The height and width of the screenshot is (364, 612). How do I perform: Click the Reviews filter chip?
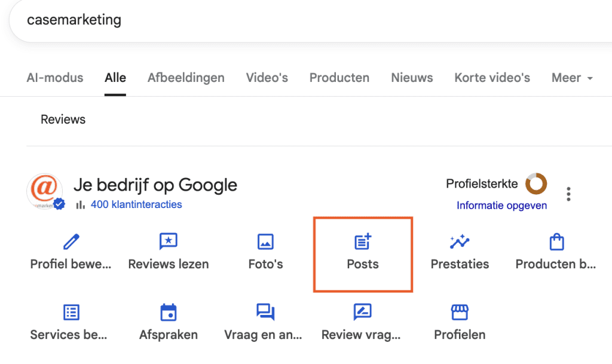[x=63, y=120]
